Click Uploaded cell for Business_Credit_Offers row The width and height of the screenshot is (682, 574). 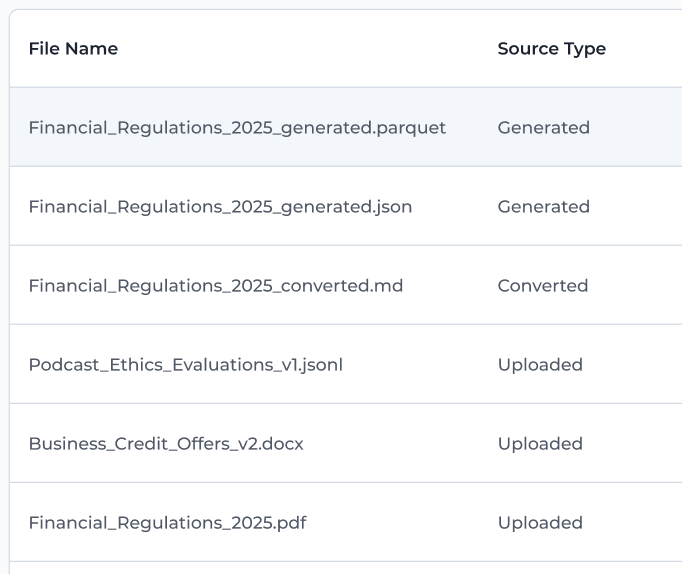pos(540,444)
